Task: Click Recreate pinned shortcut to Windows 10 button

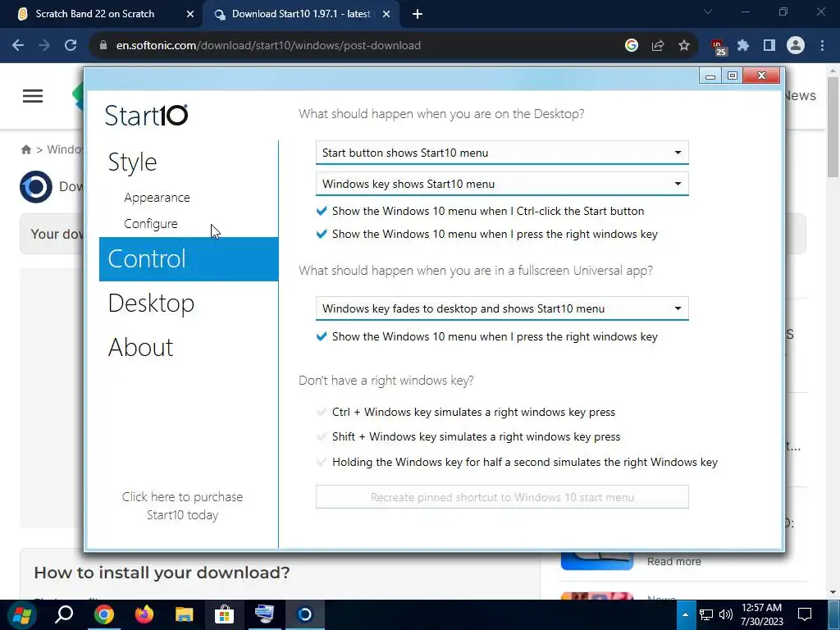Action: tap(502, 497)
